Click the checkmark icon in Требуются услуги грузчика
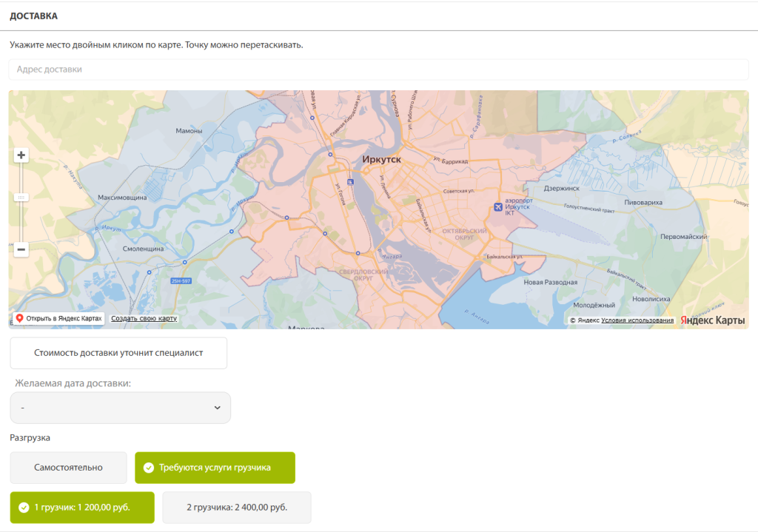Viewport: 758px width, 532px height. point(149,467)
